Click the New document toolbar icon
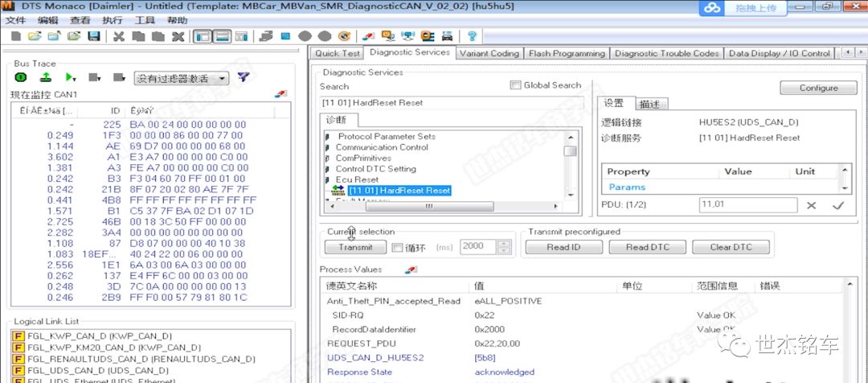868x383 pixels. click(16, 36)
